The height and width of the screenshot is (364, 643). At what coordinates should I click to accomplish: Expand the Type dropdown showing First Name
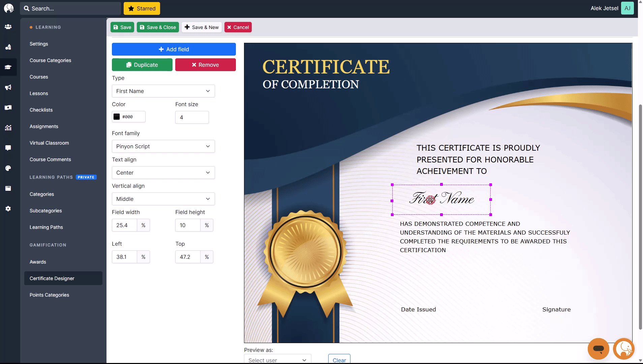coord(163,91)
